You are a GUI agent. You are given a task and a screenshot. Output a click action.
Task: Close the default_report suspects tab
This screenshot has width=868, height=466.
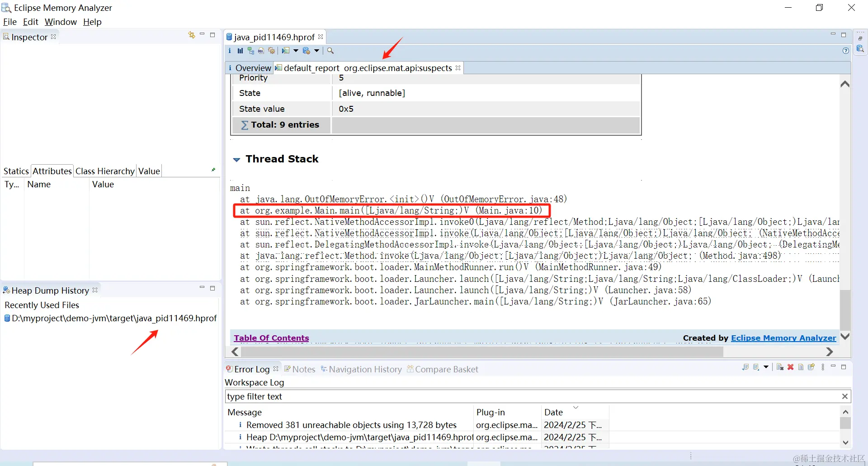(458, 68)
